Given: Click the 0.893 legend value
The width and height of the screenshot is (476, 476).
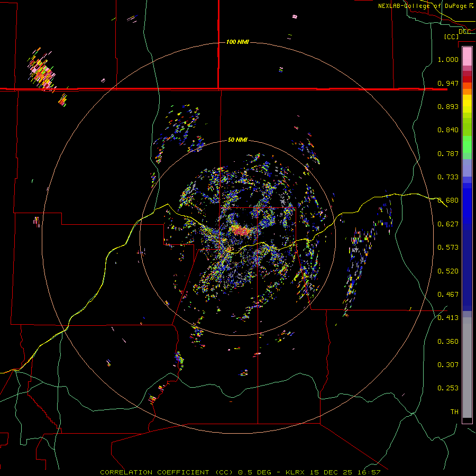Looking at the screenshot, I should click(x=448, y=106).
